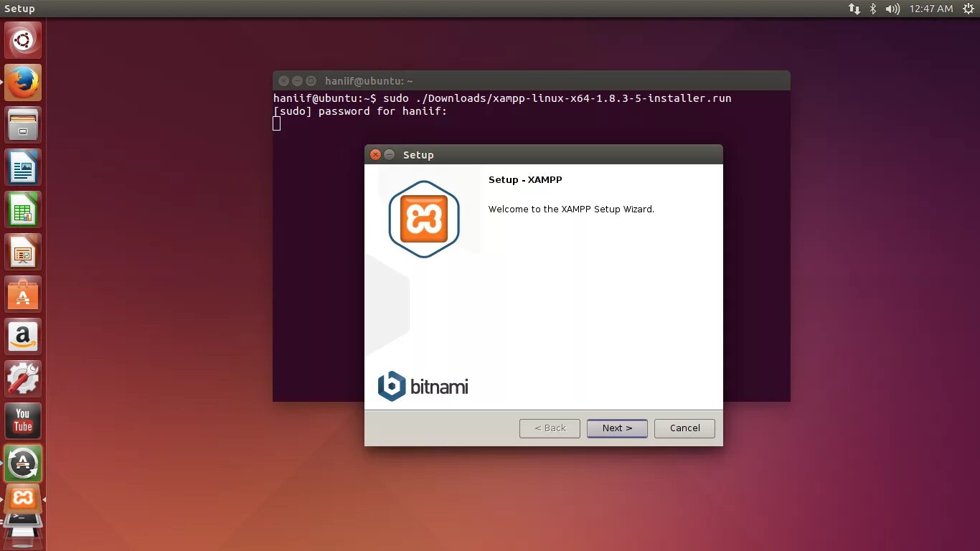Image resolution: width=980 pixels, height=551 pixels.
Task: Click the "Setup" label in the top panel
Action: [x=19, y=9]
